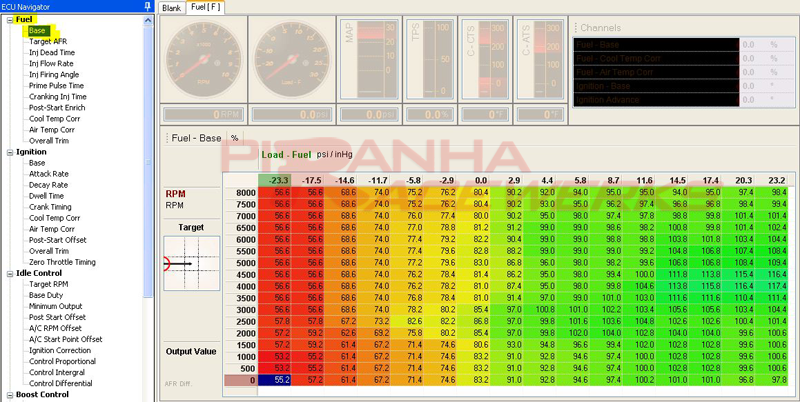Collapse the Ignition tree group
Image resolution: width=800 pixels, height=402 pixels.
tap(10, 152)
